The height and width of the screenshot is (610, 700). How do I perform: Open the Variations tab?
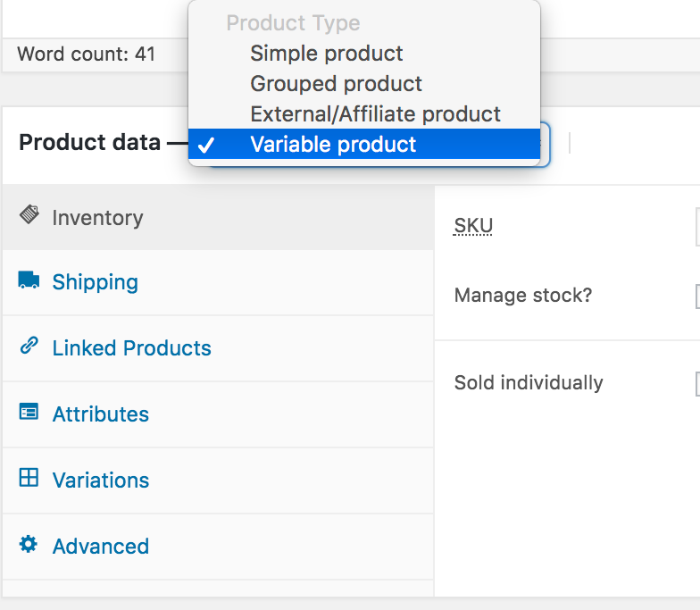click(218, 480)
